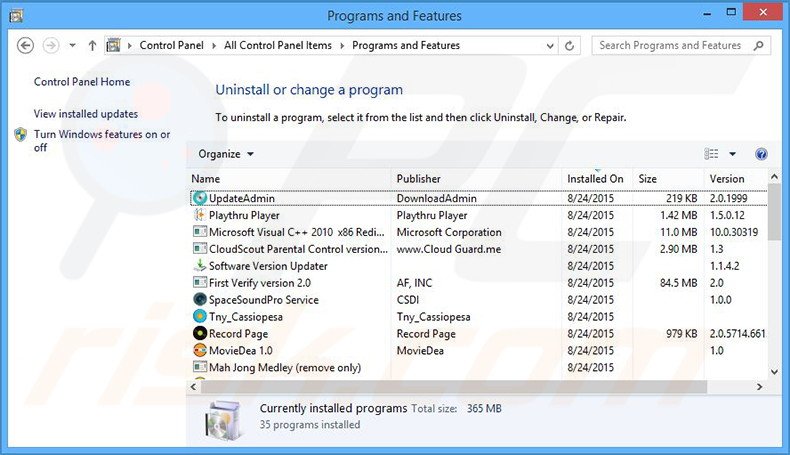Click the 84.5 MB size cell
The height and width of the screenshot is (455, 790).
tap(679, 283)
